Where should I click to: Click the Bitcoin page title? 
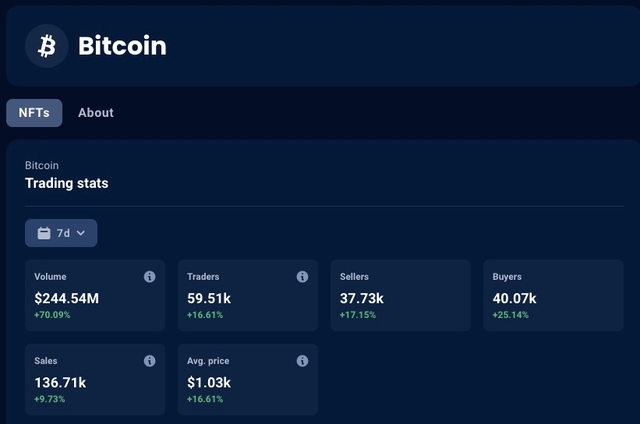click(122, 46)
